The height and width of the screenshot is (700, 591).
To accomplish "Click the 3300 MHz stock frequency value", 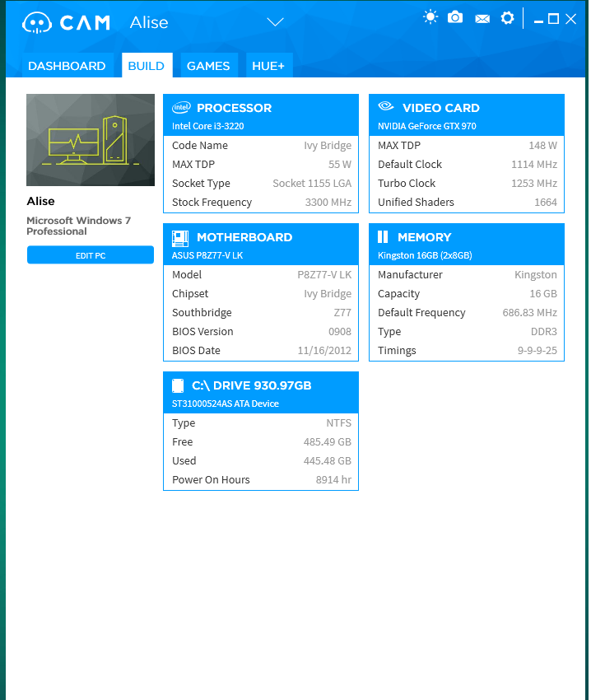I will pos(328,203).
